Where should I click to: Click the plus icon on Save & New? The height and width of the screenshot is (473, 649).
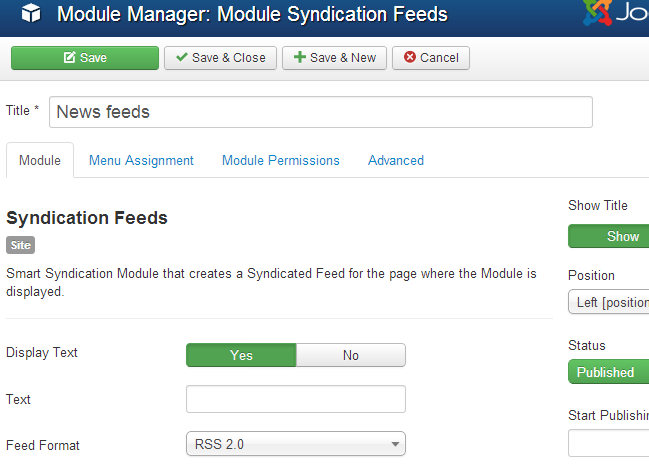(x=299, y=58)
